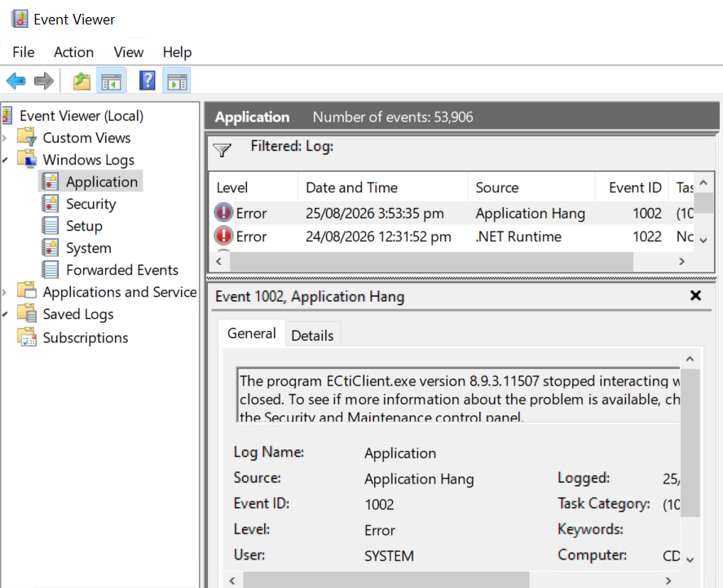Select the System log
723x588 pixels.
[x=89, y=248]
